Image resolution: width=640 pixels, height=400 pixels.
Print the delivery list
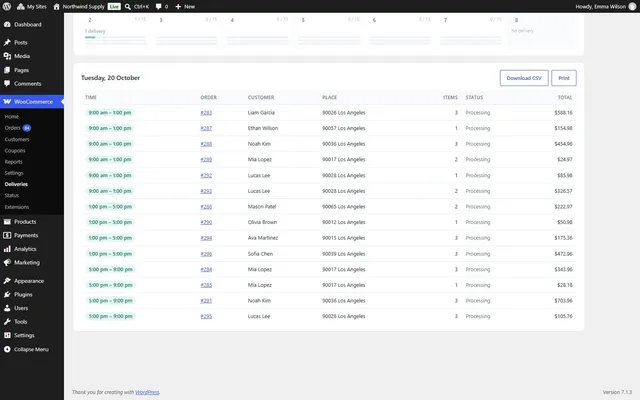click(x=564, y=78)
